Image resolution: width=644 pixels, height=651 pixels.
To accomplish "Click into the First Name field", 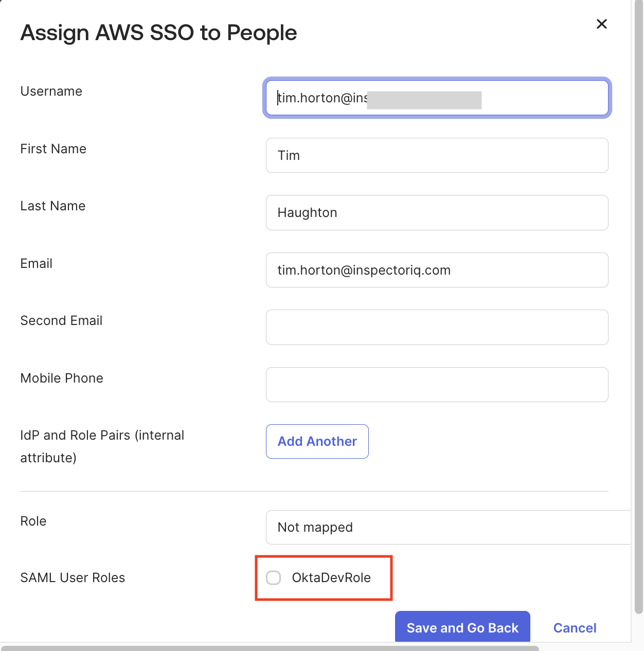I will tap(437, 155).
